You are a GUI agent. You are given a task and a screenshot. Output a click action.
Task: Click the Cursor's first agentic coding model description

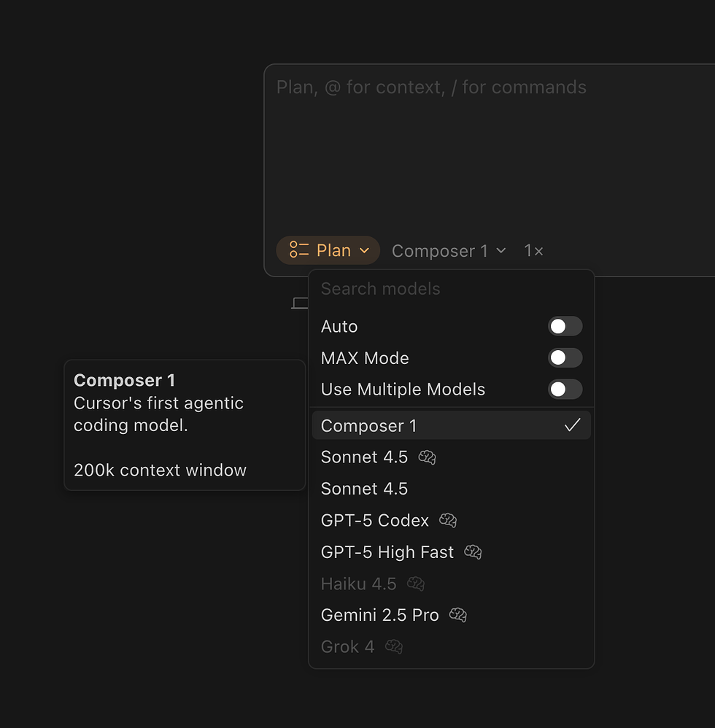(159, 414)
